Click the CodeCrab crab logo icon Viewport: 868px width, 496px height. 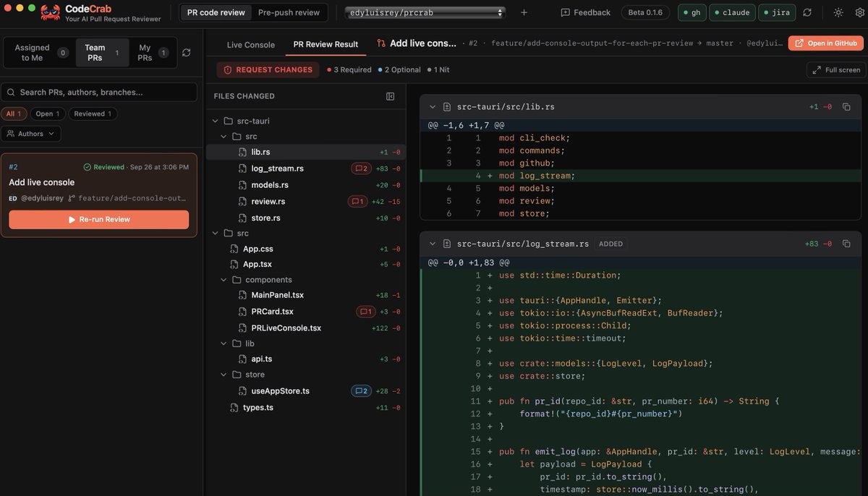point(50,12)
